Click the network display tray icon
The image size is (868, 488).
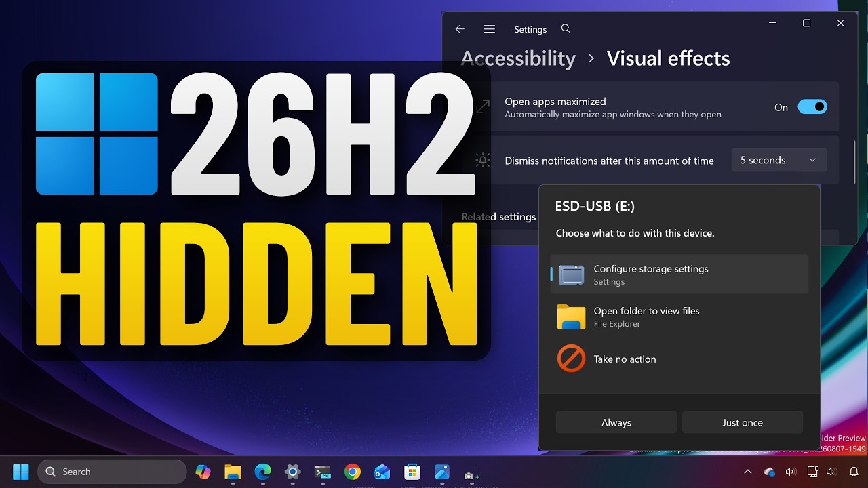812,472
